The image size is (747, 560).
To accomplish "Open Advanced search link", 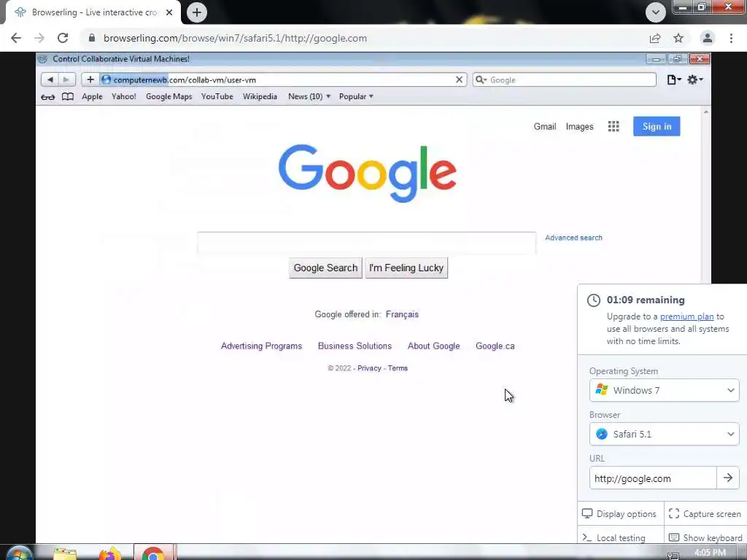I will click(573, 238).
